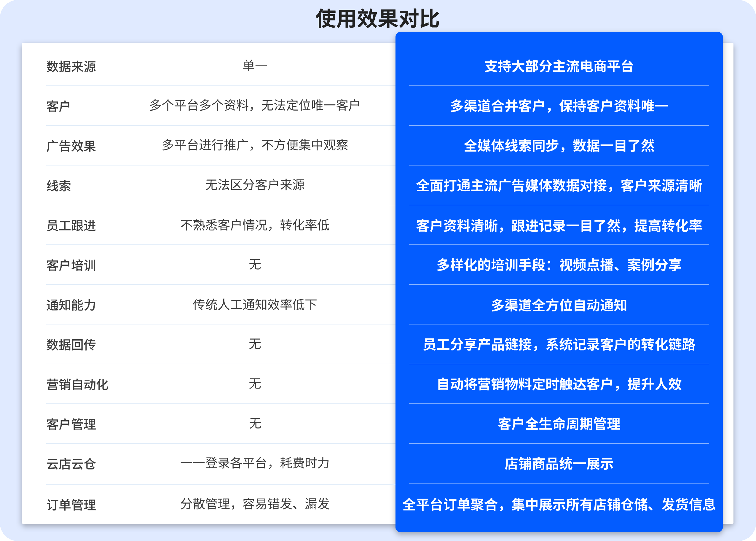Click 多渠道全方位自动通知 text
Screen dimensions: 756x541
click(559, 305)
